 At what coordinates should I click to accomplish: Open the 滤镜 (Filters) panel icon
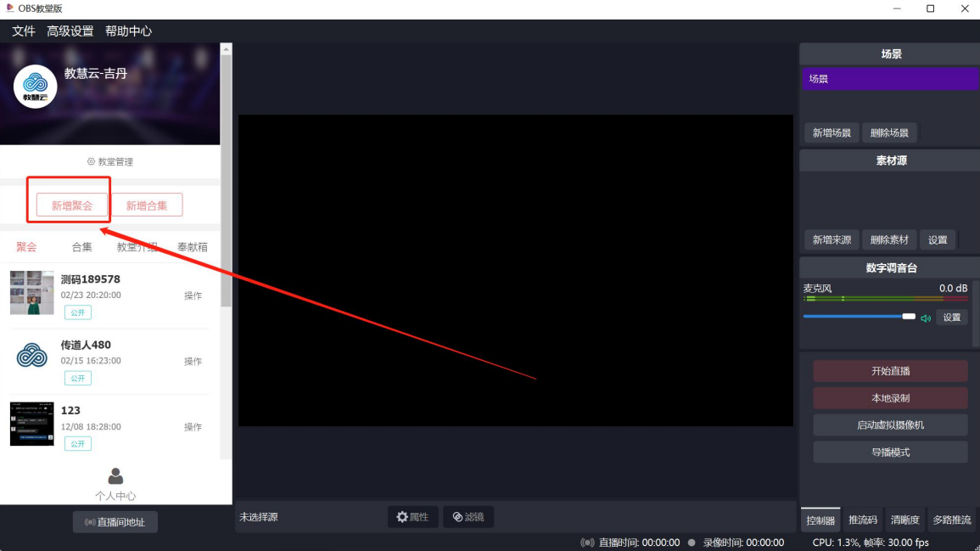coord(456,516)
